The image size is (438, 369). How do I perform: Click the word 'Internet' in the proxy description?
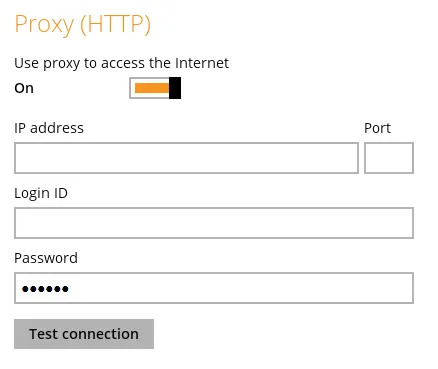coord(202,63)
